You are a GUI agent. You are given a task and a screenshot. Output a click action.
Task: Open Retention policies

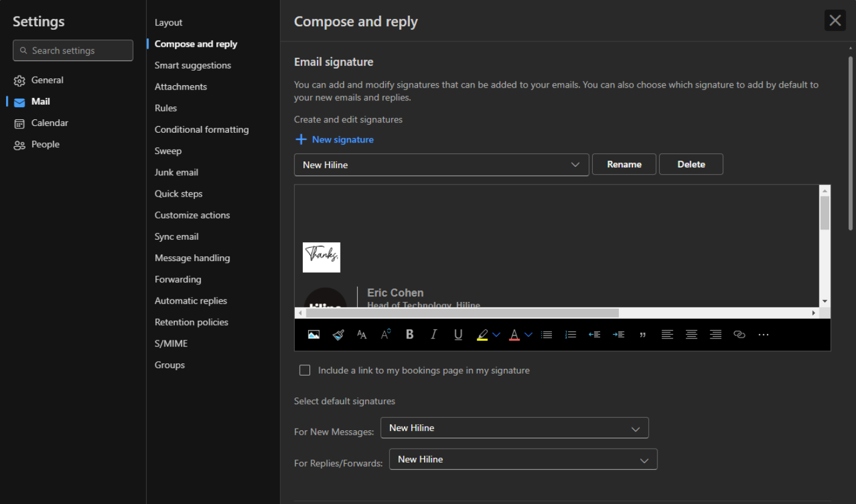click(x=191, y=322)
